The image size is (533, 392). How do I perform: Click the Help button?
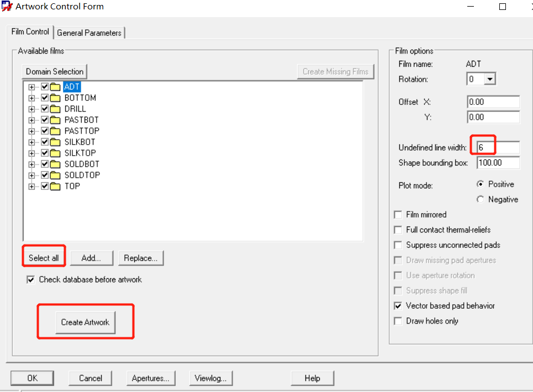[x=313, y=378]
